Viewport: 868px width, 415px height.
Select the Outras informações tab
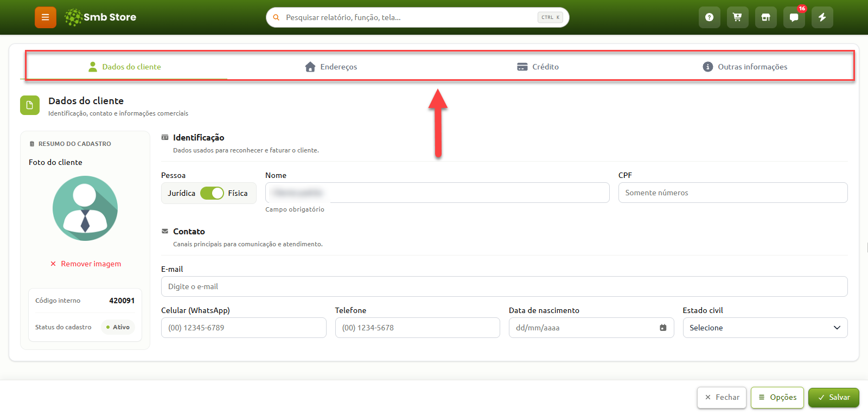click(x=745, y=67)
